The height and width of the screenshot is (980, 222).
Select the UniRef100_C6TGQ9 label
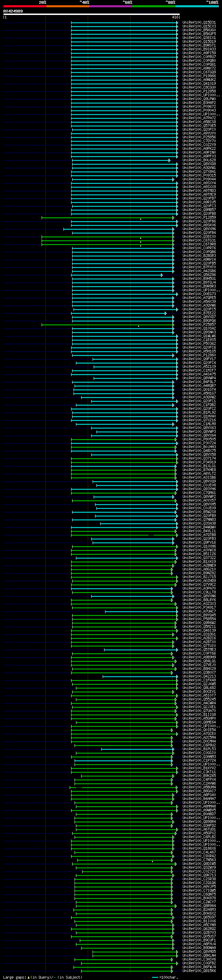click(199, 72)
